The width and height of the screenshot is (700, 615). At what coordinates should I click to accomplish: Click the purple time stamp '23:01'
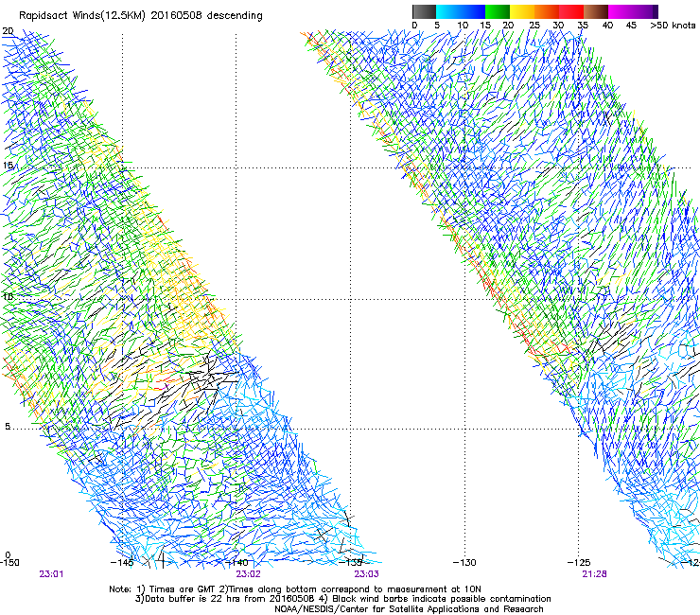click(x=51, y=574)
